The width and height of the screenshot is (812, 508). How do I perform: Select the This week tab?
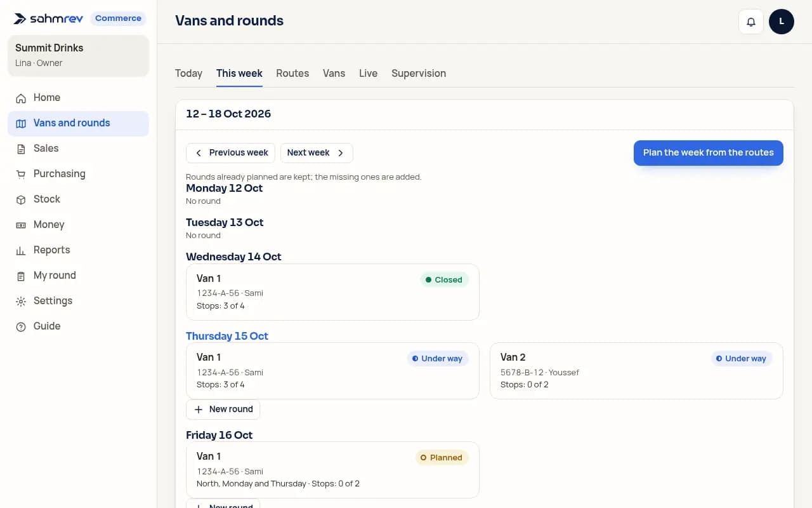pos(239,73)
